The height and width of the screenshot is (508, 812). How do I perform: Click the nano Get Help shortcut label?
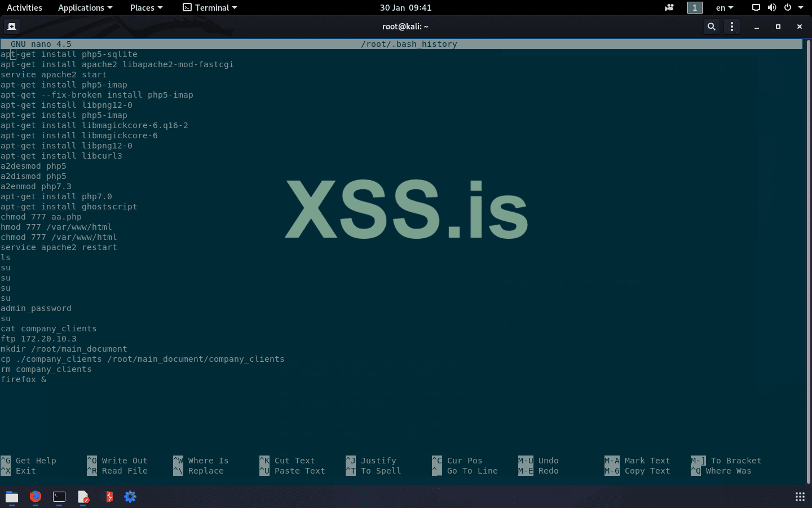(36, 461)
